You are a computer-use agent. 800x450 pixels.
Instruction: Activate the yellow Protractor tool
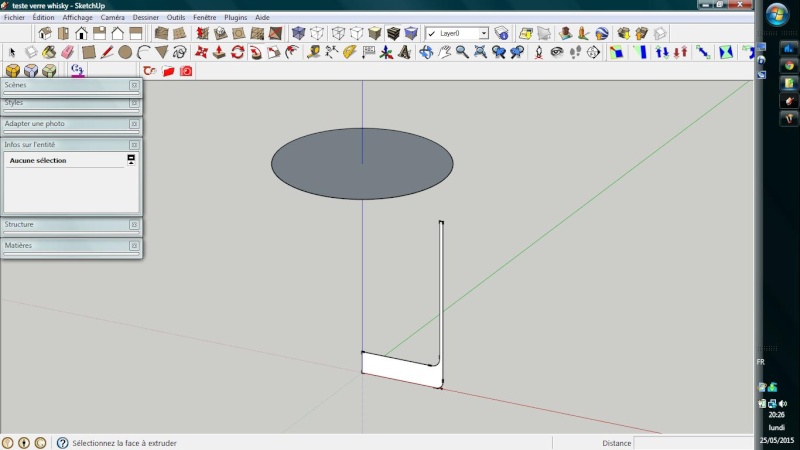(x=349, y=52)
